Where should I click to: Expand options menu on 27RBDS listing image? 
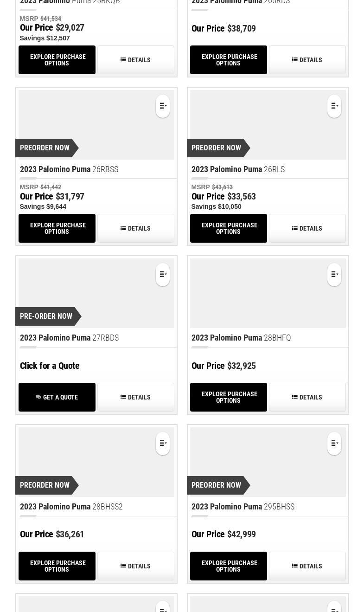coord(163,275)
